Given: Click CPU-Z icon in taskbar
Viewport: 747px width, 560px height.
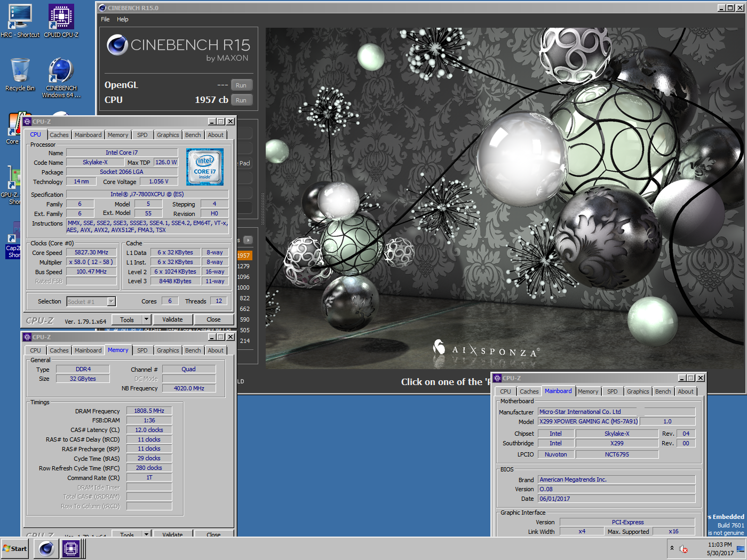Looking at the screenshot, I should click(70, 548).
